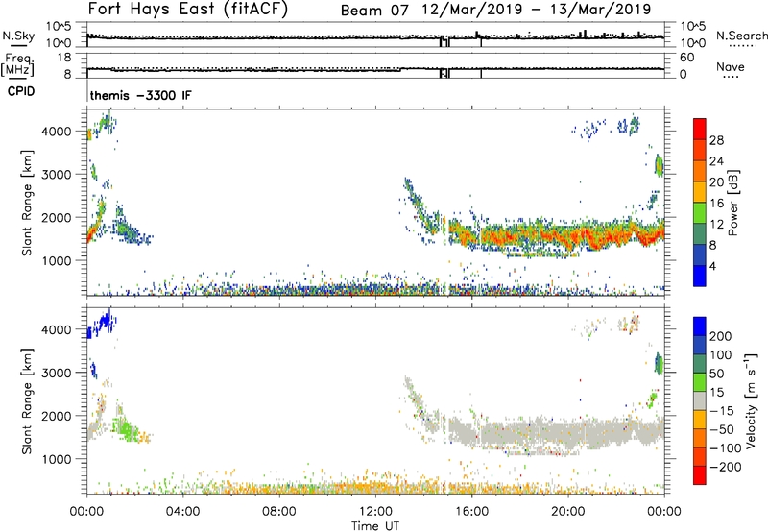768x532 pixels.
Task: Click the "200" value on velocity color bar
Action: (x=721, y=336)
